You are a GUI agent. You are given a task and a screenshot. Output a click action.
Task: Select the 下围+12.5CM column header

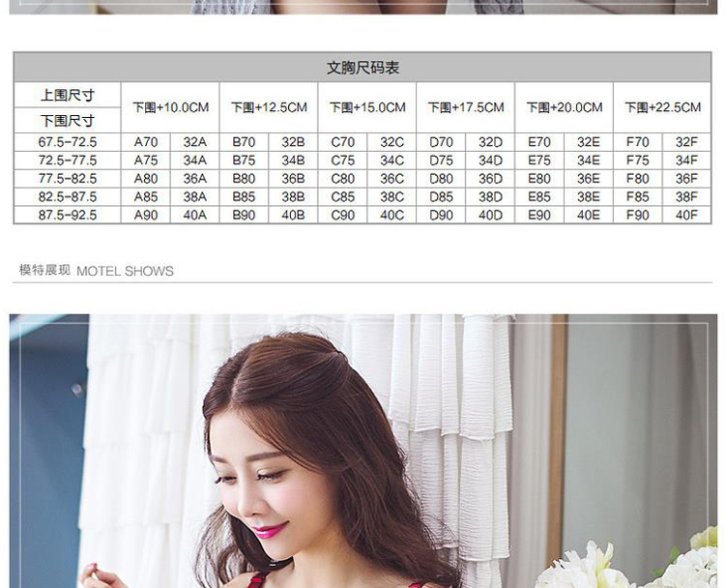pyautogui.click(x=269, y=107)
